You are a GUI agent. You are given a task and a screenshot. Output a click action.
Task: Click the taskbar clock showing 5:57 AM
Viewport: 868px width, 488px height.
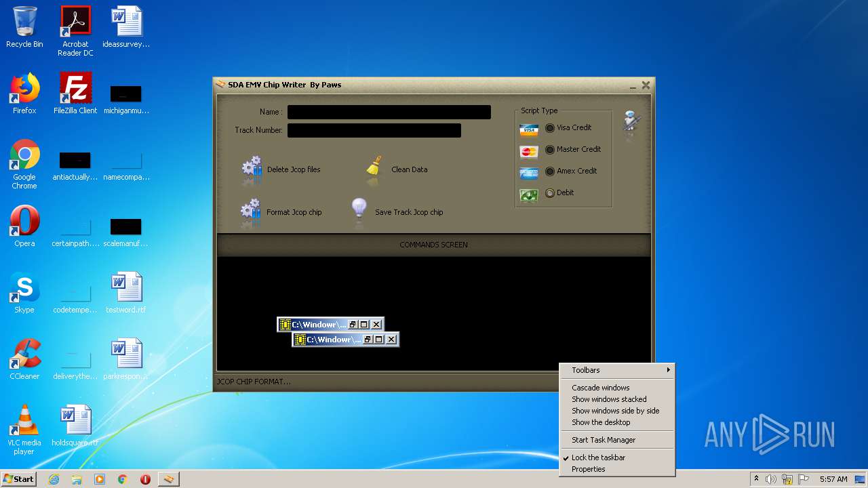pos(833,479)
